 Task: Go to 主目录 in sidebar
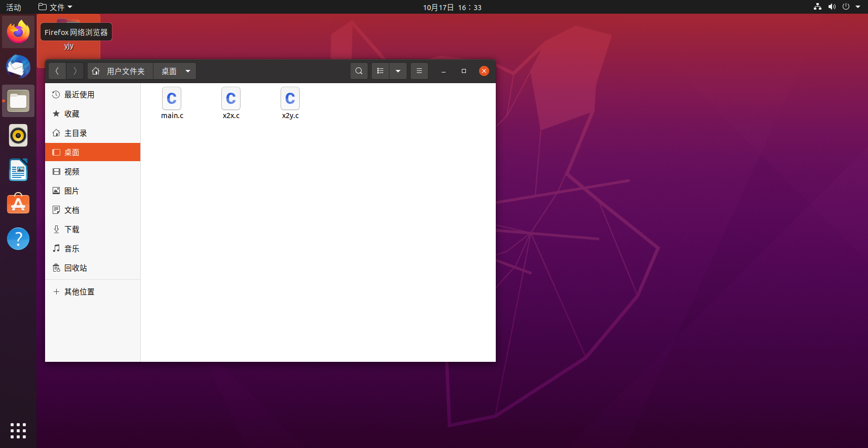pos(93,133)
